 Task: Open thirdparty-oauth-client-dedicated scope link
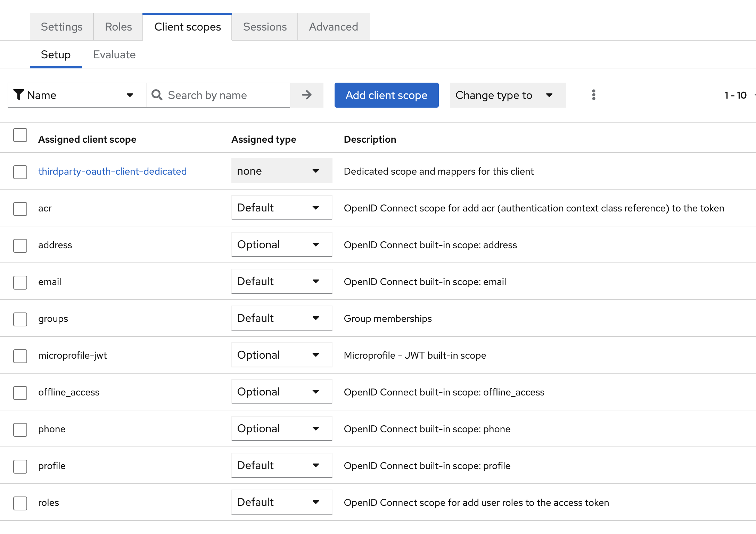click(112, 171)
